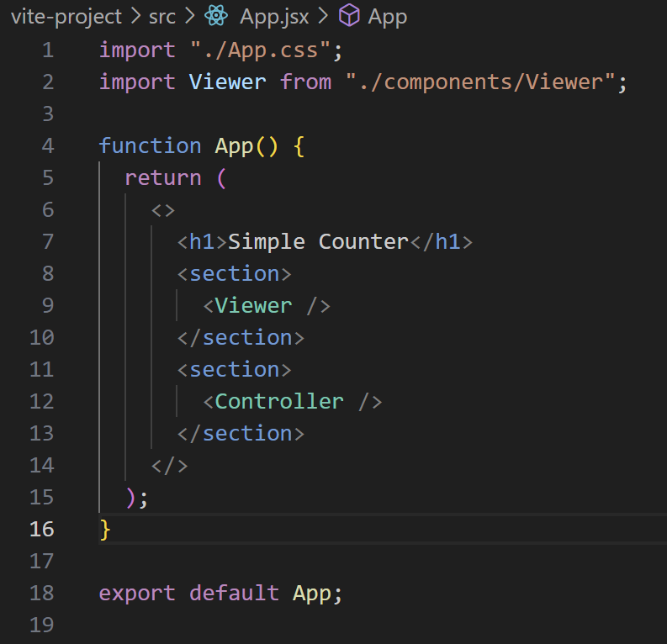
Task: Expand chevron after App.jsx breadcrumb
Action: (x=323, y=16)
